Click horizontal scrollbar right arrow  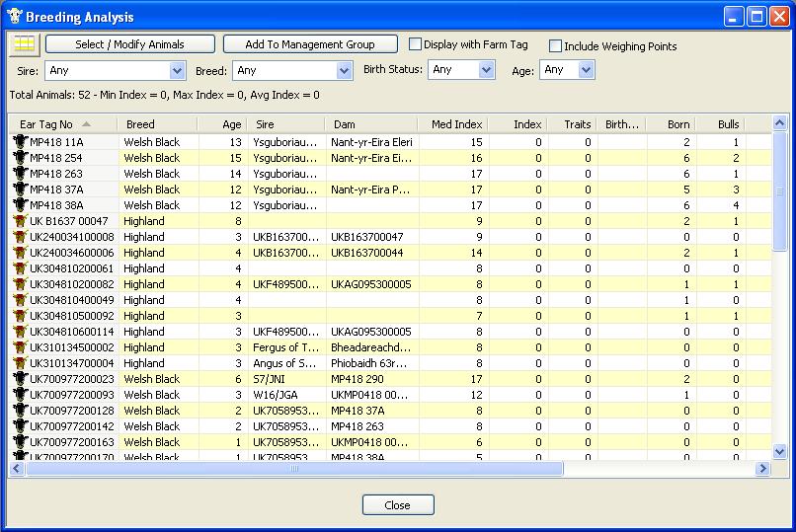click(x=762, y=468)
